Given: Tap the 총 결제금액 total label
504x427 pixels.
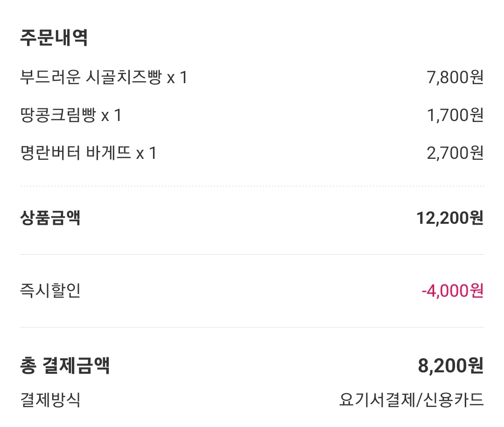Looking at the screenshot, I should pos(65,365).
